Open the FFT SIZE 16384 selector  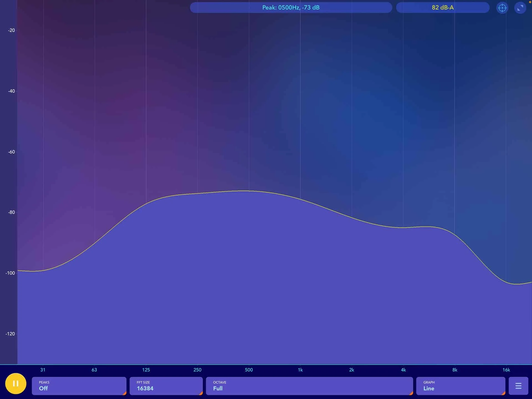pos(166,386)
